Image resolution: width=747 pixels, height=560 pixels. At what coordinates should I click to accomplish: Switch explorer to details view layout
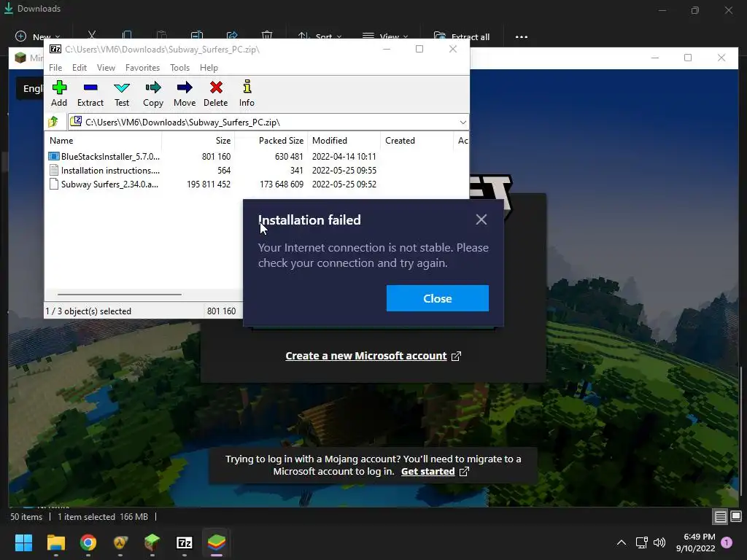point(720,516)
